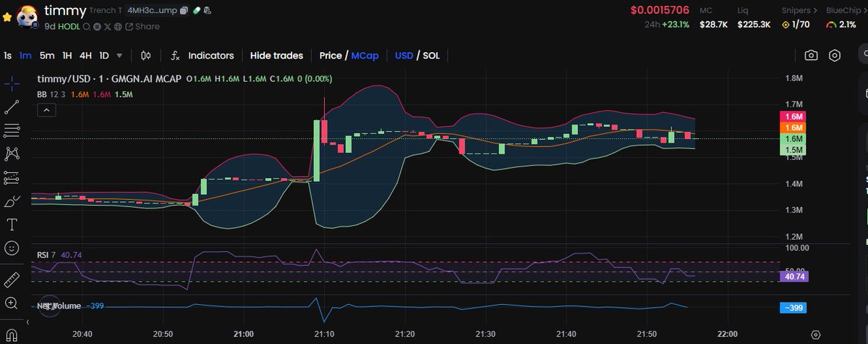Copy the 4MH3c...ump contract address
The height and width of the screenshot is (344, 868).
[x=184, y=11]
